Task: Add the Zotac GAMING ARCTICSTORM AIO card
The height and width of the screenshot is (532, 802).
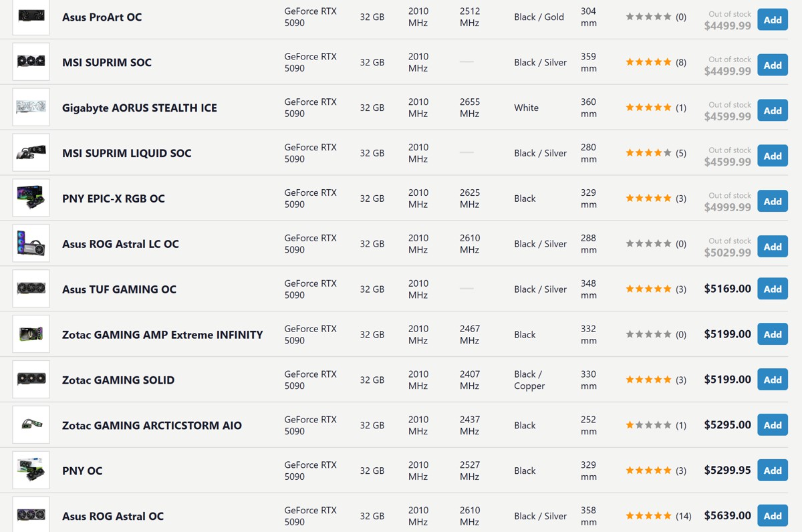Action: pos(773,425)
